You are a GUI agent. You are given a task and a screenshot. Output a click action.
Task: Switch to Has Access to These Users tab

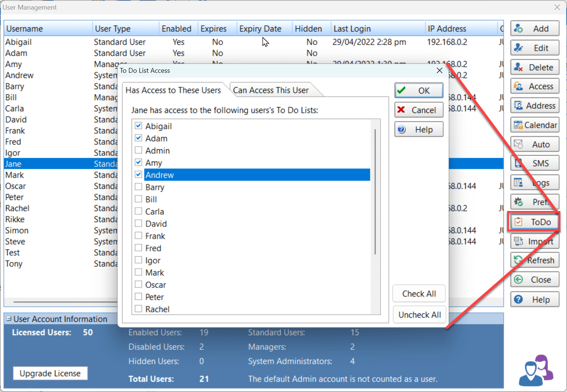pos(173,90)
